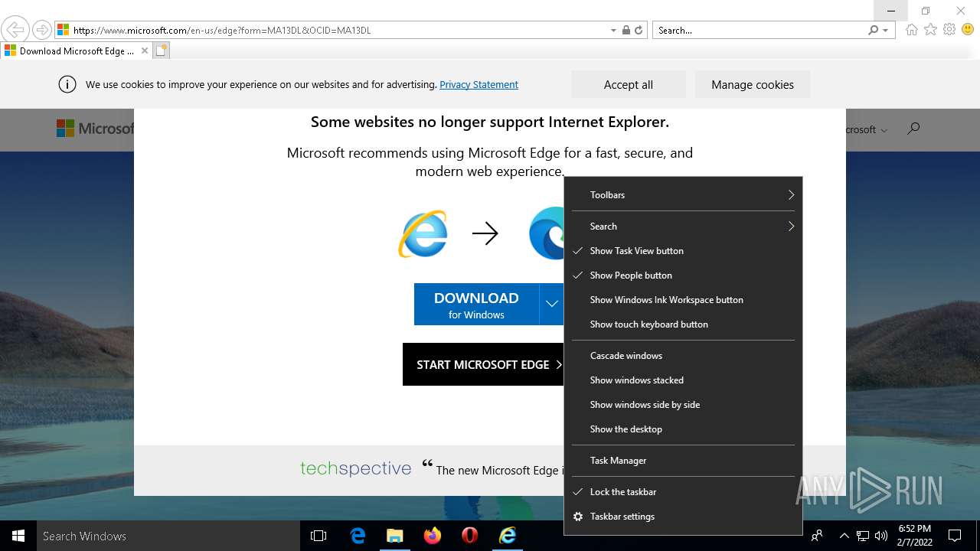This screenshot has width=980, height=551.
Task: Open the search provider dropdown arrow
Action: (885, 31)
